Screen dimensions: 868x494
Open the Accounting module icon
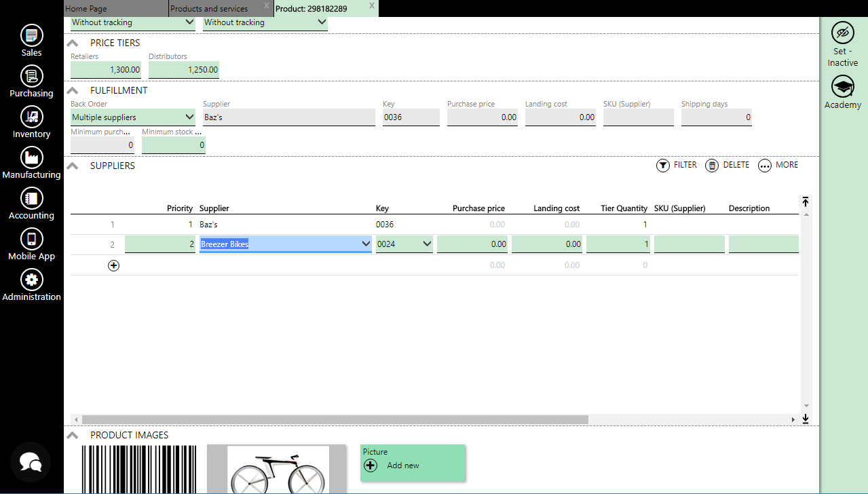point(31,198)
